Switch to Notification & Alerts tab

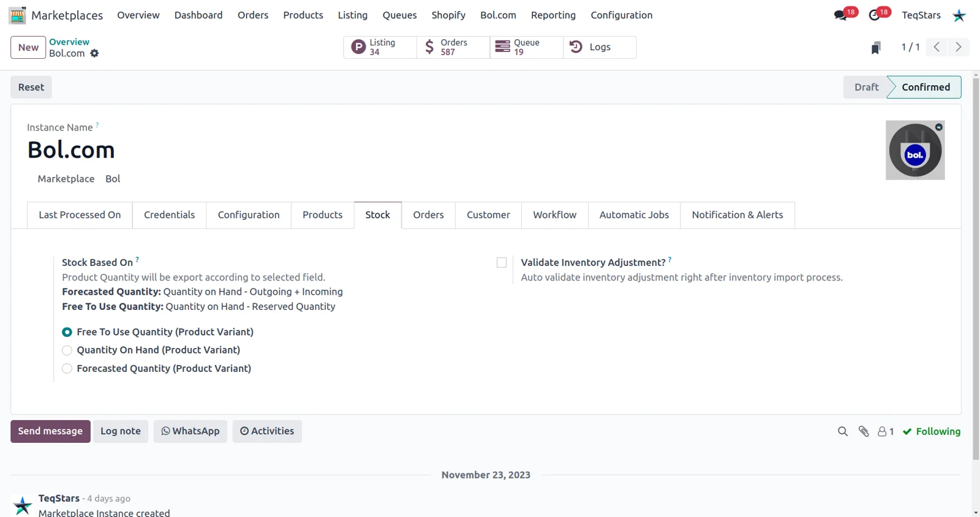737,215
